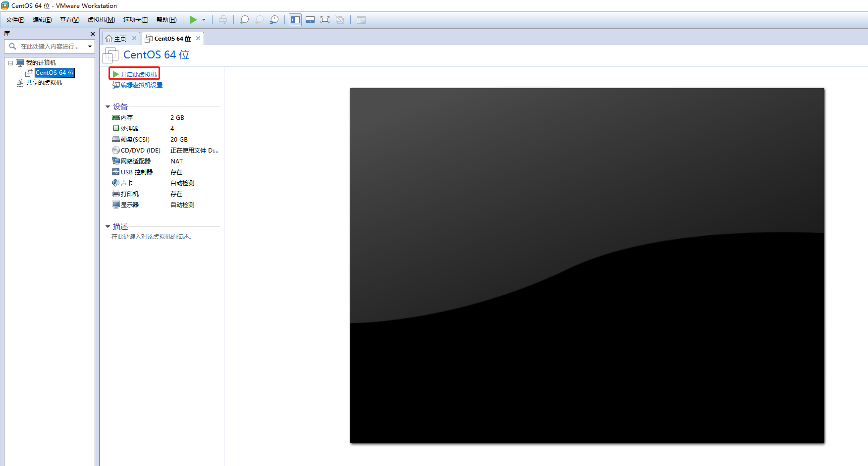Screen dimensions: 868x466
Task: Click the 打印机 printer icon
Action: click(x=116, y=194)
